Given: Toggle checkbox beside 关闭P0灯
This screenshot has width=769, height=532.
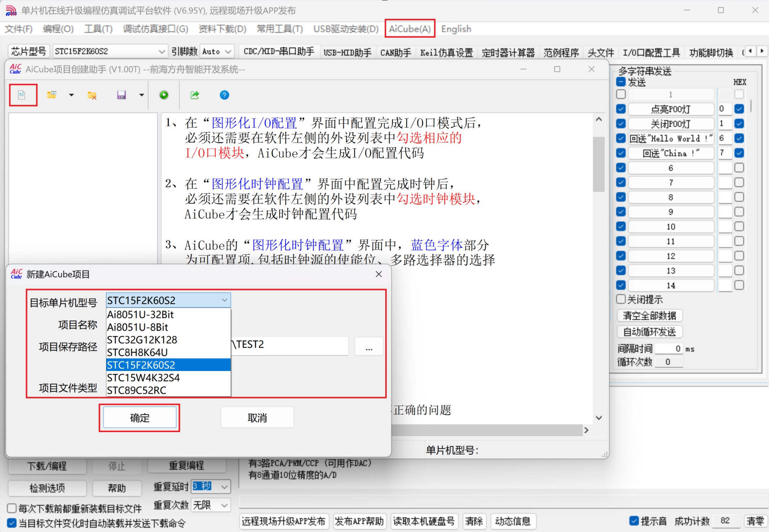Looking at the screenshot, I should pos(621,124).
